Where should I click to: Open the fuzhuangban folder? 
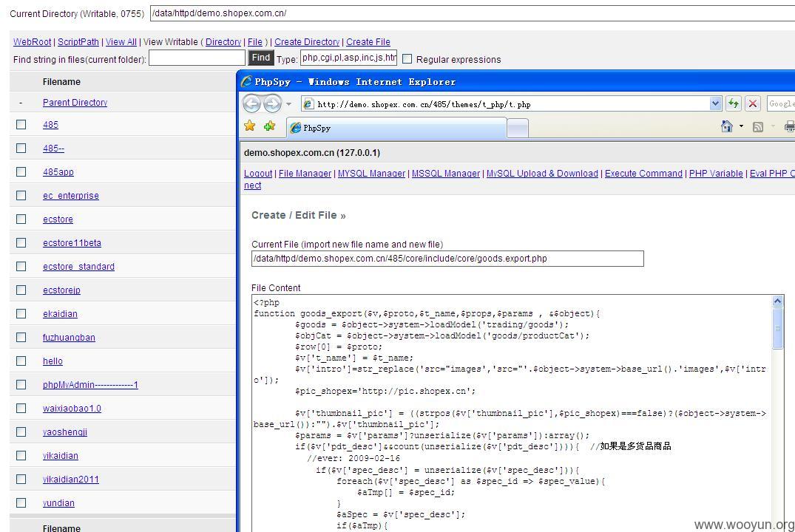(x=69, y=338)
